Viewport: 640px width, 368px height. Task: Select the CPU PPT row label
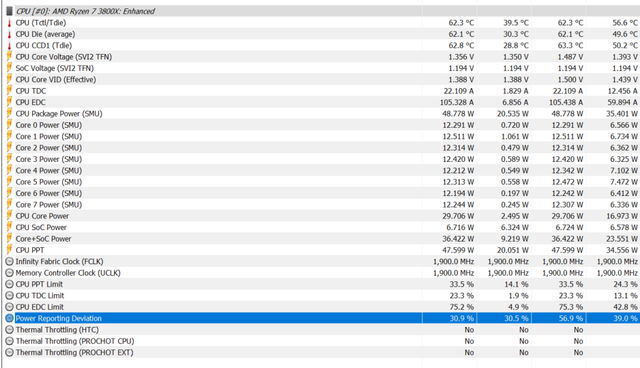click(x=30, y=250)
